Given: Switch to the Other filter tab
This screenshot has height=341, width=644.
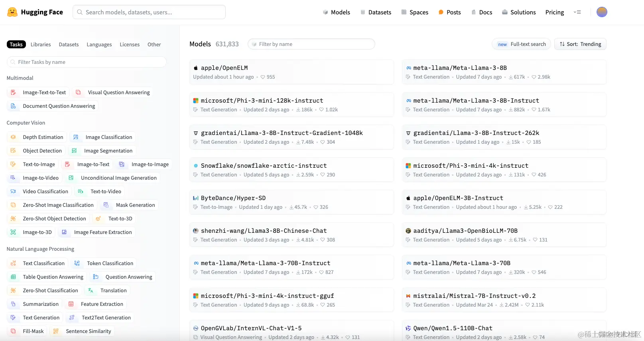Looking at the screenshot, I should [154, 44].
